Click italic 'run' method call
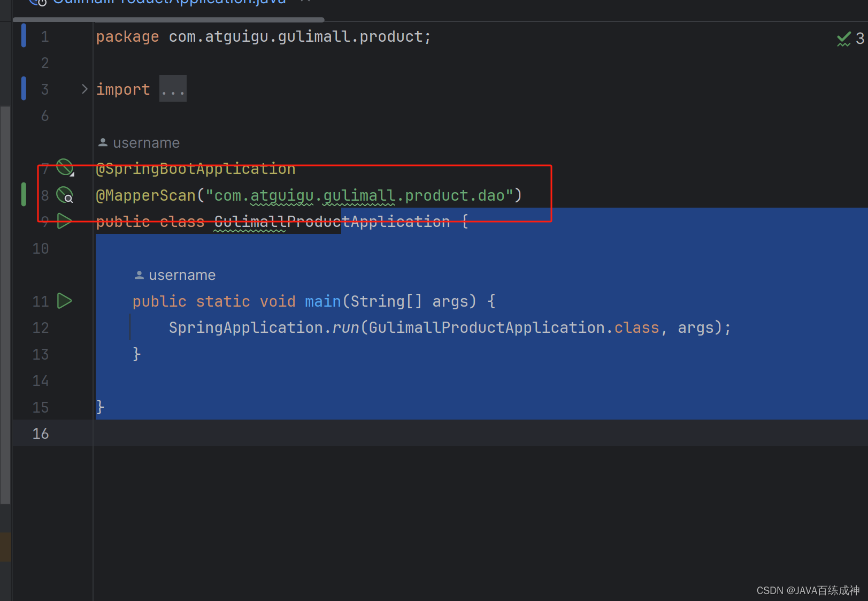The image size is (868, 601). (346, 328)
